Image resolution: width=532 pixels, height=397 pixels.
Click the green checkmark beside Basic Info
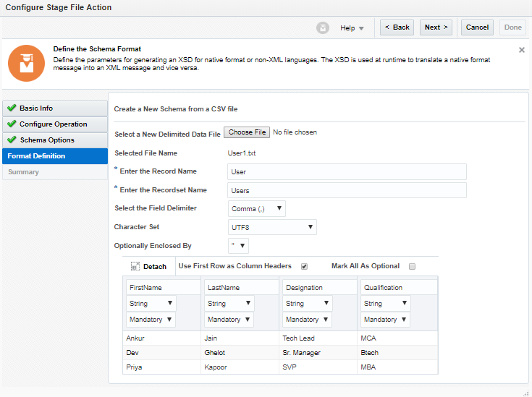tap(12, 108)
